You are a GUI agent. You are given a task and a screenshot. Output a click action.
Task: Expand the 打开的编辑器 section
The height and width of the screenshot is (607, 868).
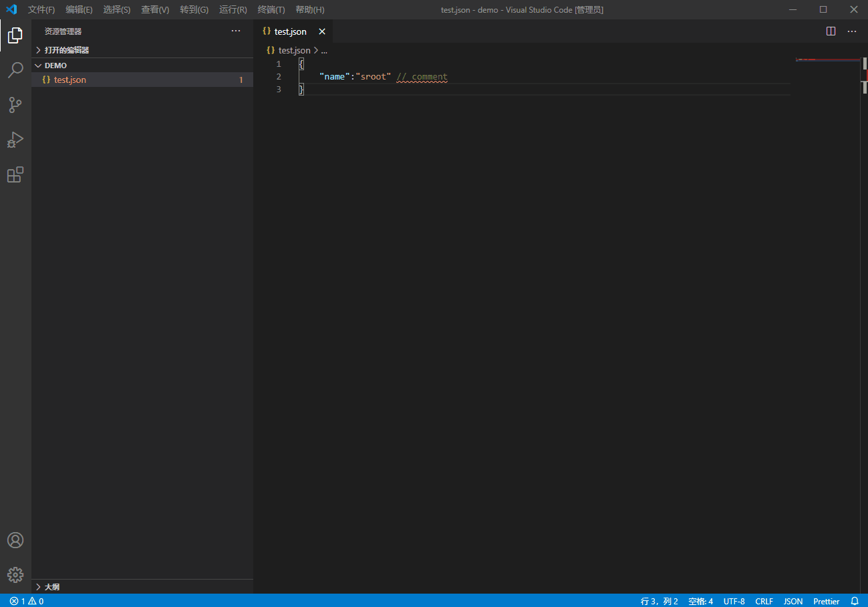[x=142, y=50]
